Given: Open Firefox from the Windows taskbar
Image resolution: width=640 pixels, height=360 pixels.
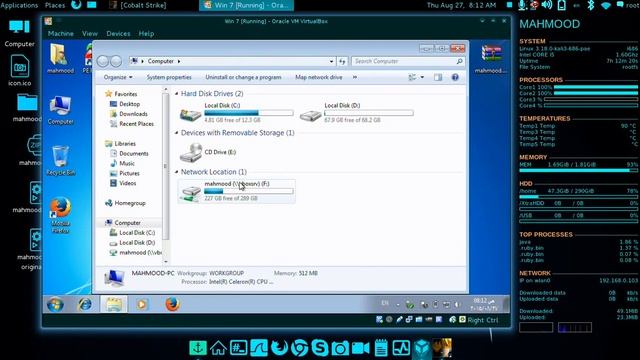Looking at the screenshot, I should point(172,304).
